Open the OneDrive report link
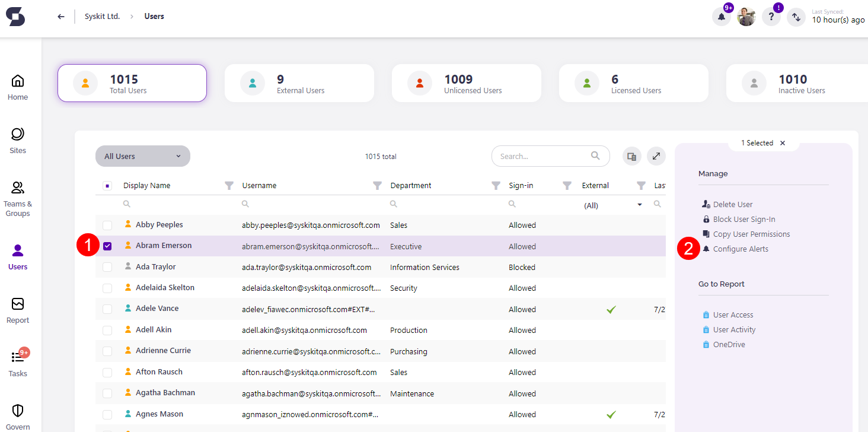868x432 pixels. [x=729, y=344]
